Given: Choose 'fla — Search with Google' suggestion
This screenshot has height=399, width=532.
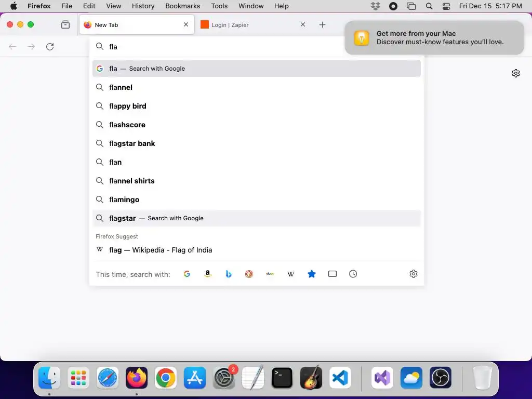Looking at the screenshot, I should click(x=257, y=69).
